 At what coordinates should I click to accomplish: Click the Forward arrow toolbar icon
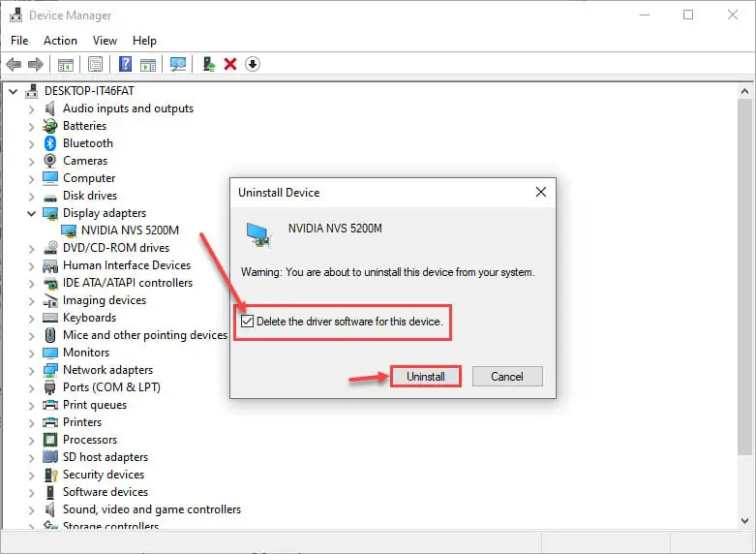tap(36, 64)
